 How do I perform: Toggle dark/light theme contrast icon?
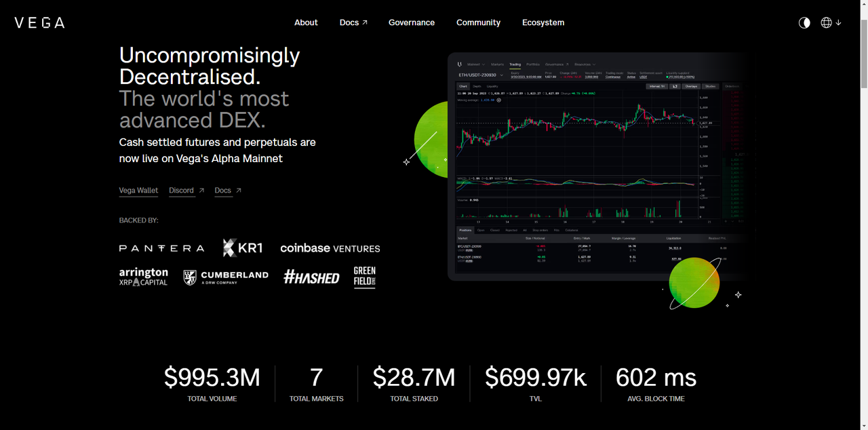click(804, 22)
